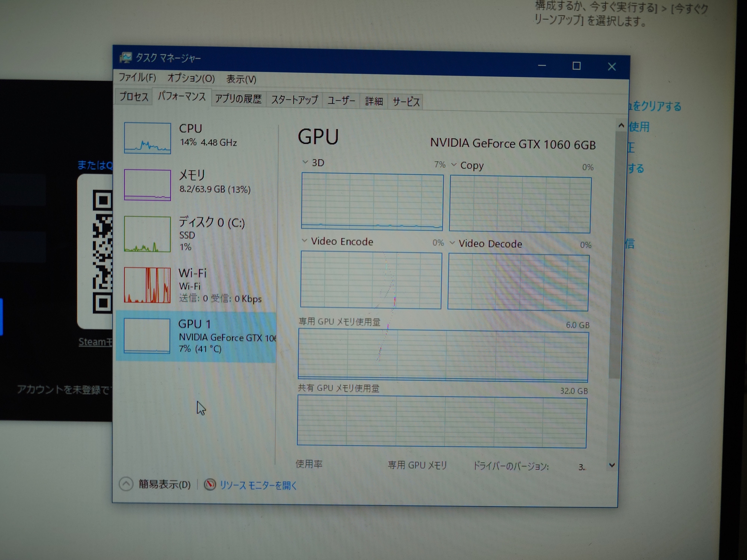747x560 pixels.
Task: Open the 表示(V) menu
Action: (241, 79)
